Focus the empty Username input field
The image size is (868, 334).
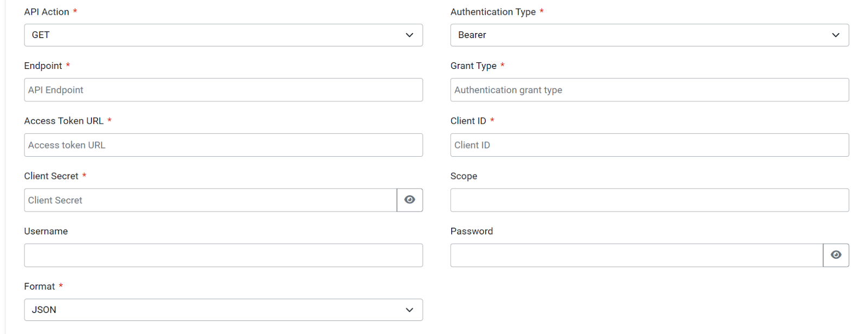click(223, 255)
